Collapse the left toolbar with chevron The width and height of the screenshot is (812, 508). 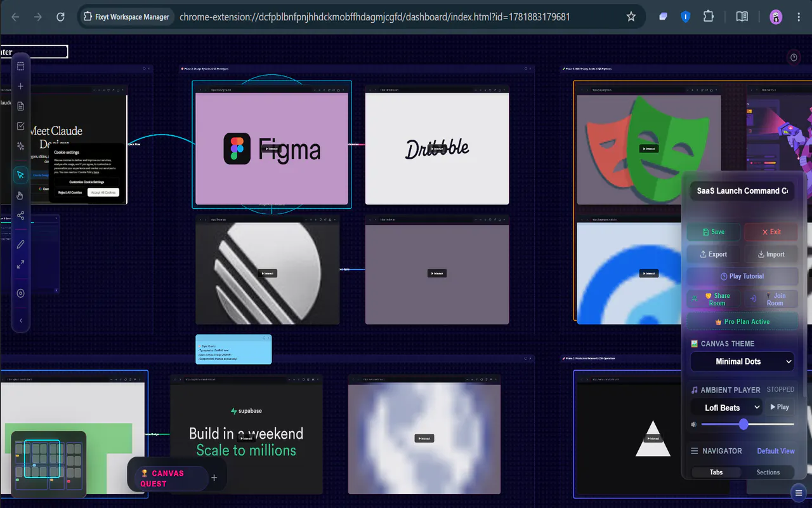21,321
